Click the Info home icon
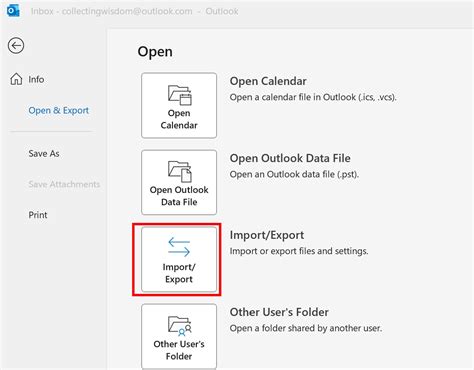 tap(16, 79)
